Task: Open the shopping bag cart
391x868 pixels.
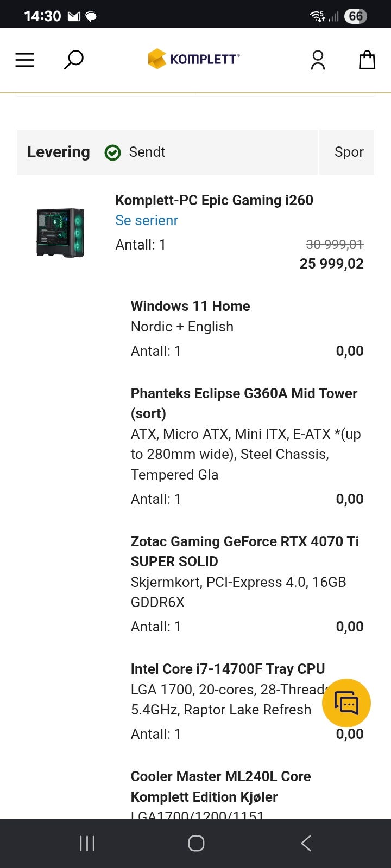Action: coord(367,60)
